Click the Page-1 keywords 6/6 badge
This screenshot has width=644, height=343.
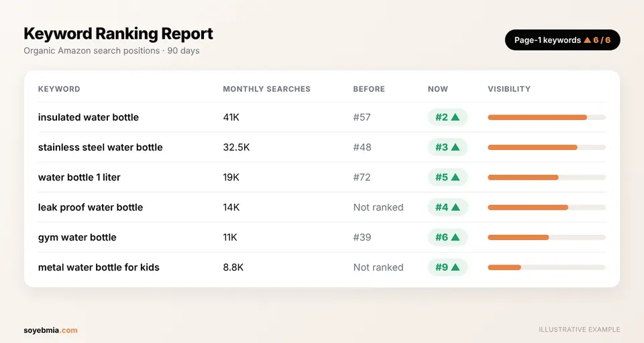tap(562, 40)
